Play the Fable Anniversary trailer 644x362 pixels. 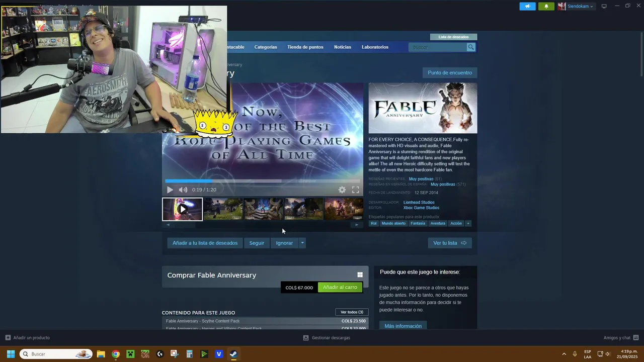170,190
